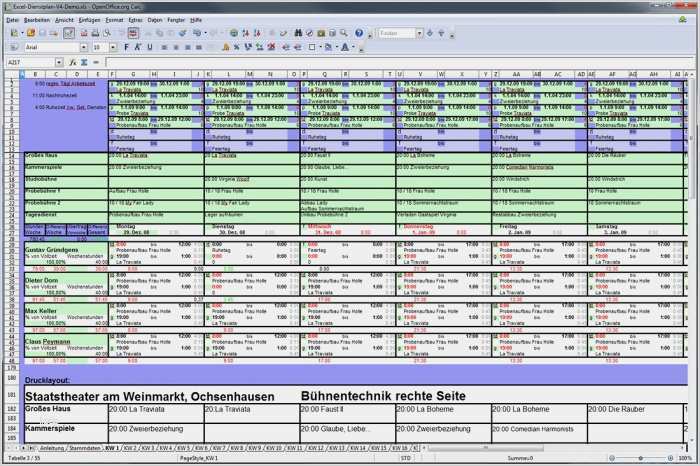Open the Font color dropdown arrow
The image size is (700, 466).
coord(353,47)
